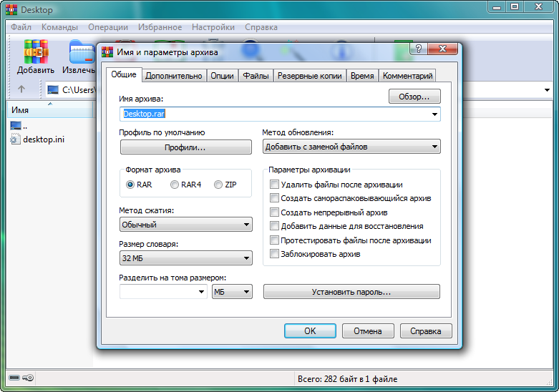Click the key icon in status bar
This screenshot has height=392, width=559.
click(x=28, y=378)
